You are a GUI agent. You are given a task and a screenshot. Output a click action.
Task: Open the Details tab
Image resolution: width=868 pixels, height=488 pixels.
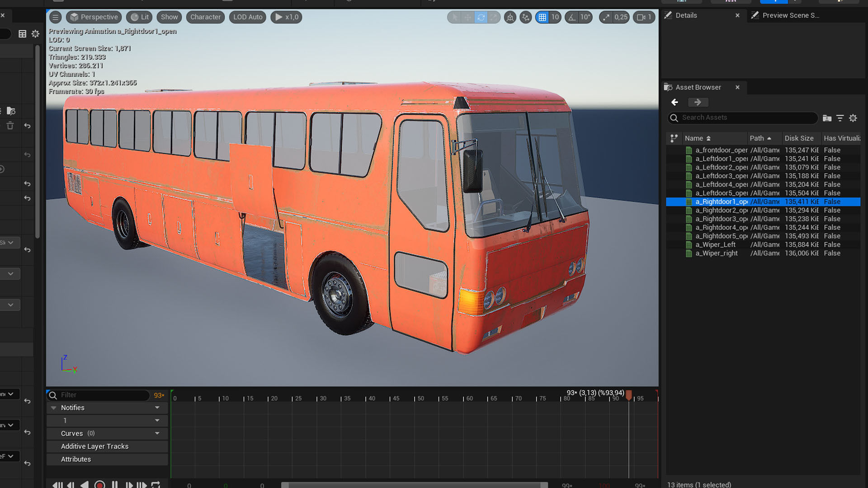[x=686, y=15]
